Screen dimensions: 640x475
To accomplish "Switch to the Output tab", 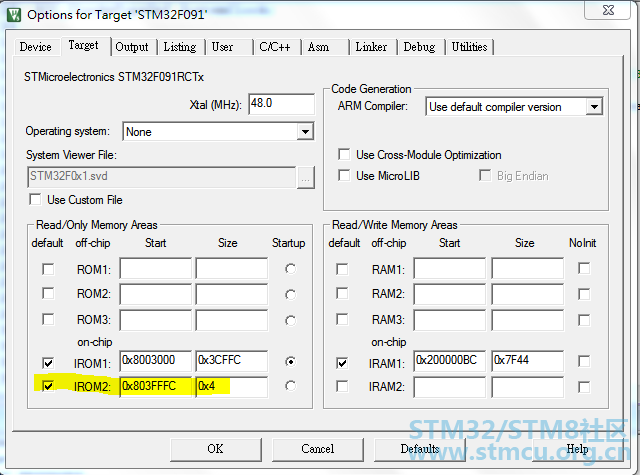I will (x=131, y=47).
